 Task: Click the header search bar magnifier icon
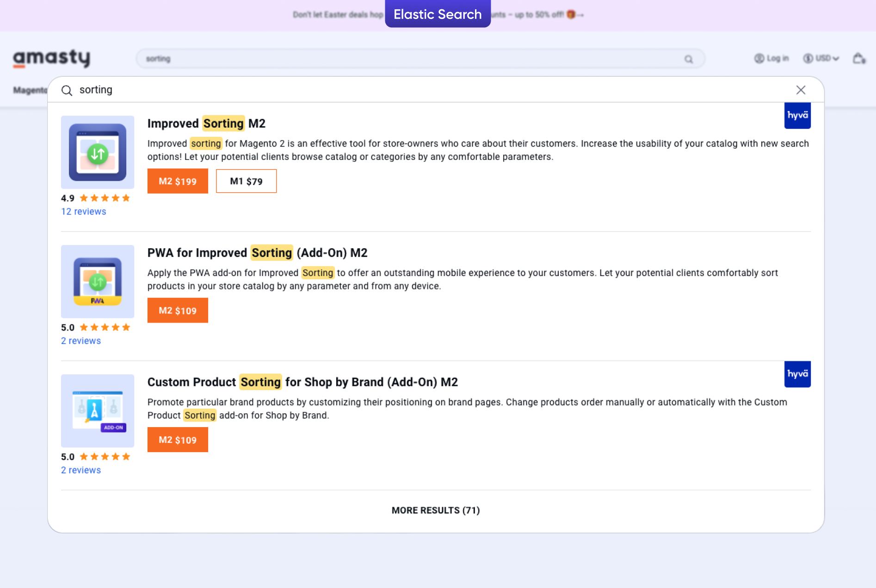(x=689, y=59)
